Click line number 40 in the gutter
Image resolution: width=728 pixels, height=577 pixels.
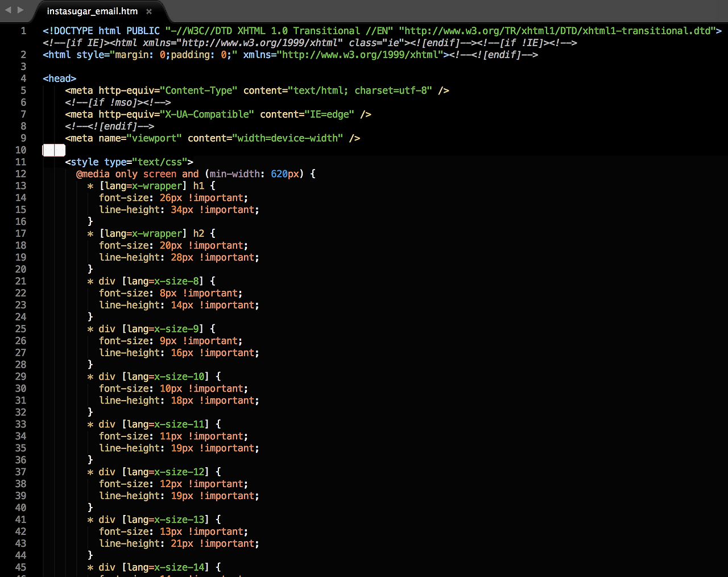click(20, 508)
